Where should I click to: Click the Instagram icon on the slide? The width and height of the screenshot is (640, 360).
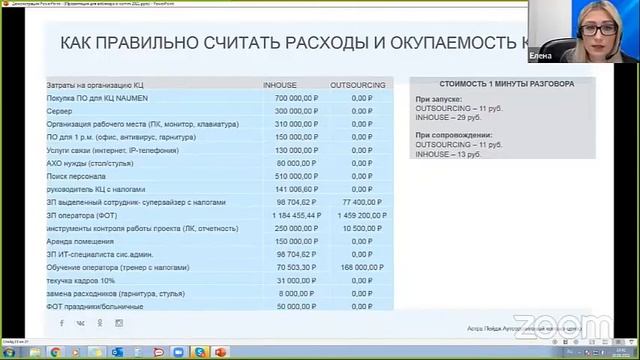pos(119,323)
